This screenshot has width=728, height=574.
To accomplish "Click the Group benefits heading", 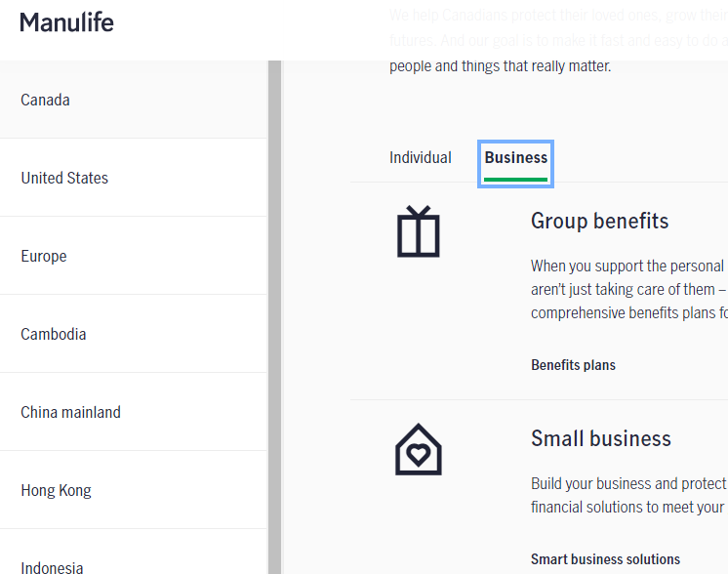I will tap(599, 221).
